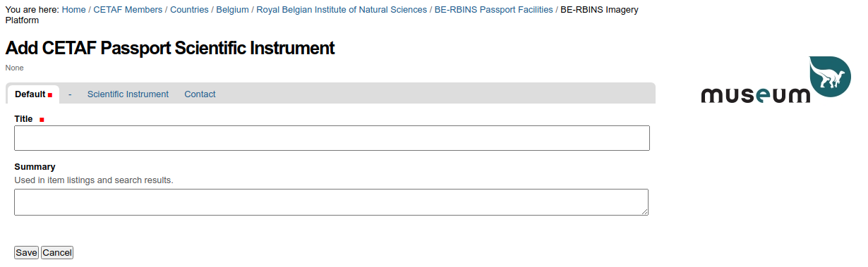Open the Contact tab
The height and width of the screenshot is (267, 868).
coord(200,94)
